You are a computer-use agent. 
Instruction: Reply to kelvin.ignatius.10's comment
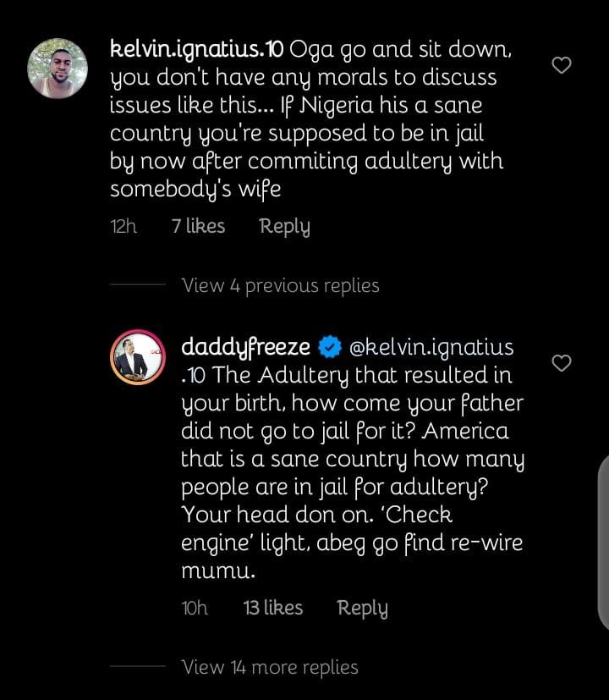tap(284, 226)
